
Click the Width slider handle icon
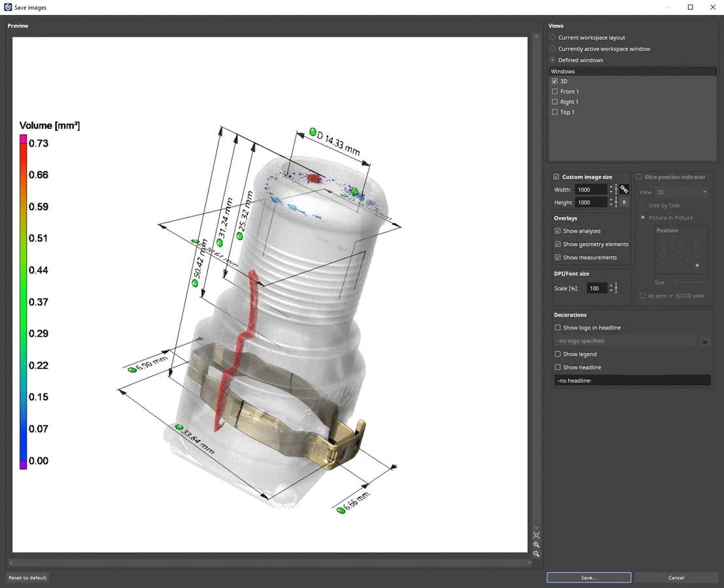(x=616, y=190)
